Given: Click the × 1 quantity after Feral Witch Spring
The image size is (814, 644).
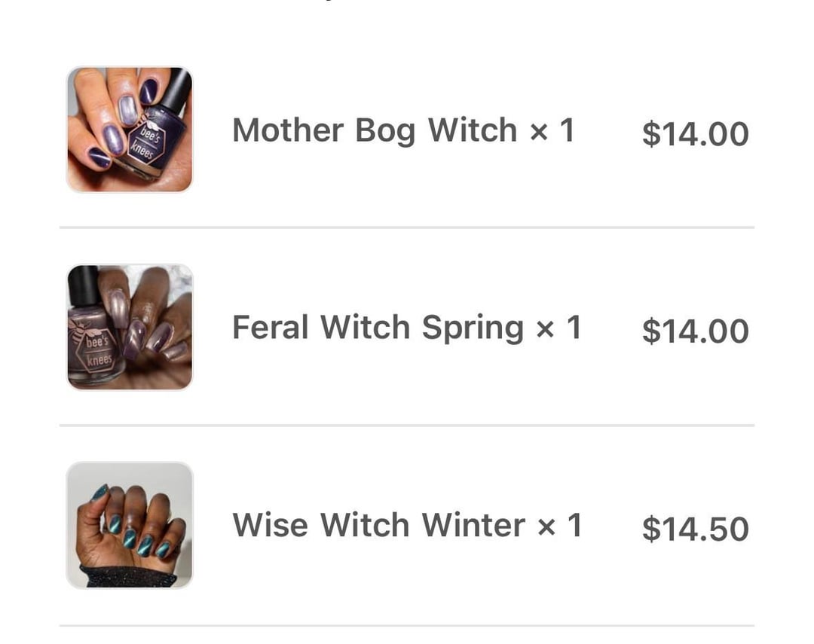Looking at the screenshot, I should pyautogui.click(x=558, y=328).
